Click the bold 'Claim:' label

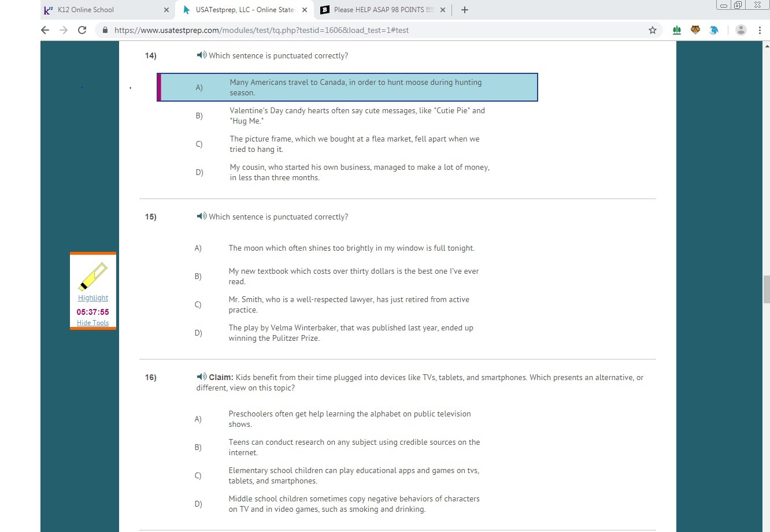point(221,377)
